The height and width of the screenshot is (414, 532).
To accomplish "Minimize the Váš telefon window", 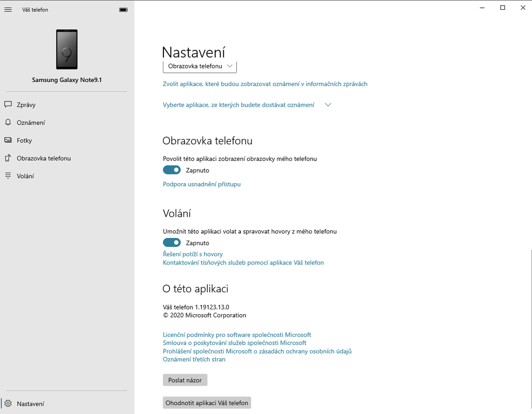I will [x=482, y=8].
